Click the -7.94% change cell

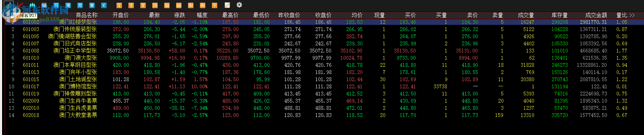[199, 108]
